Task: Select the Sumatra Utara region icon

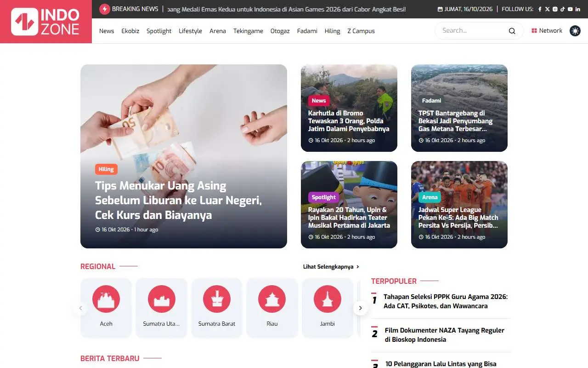Action: coord(162,299)
